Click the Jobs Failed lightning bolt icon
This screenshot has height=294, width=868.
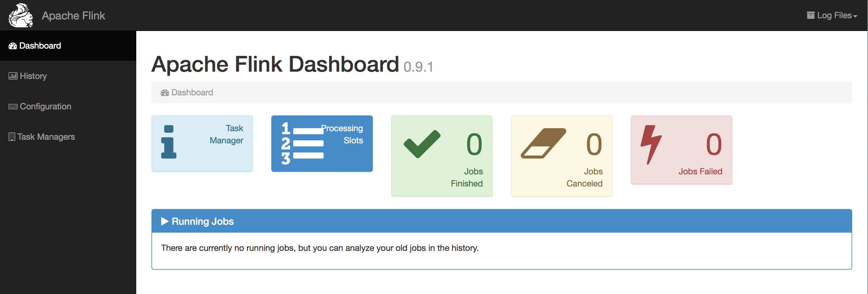(651, 145)
